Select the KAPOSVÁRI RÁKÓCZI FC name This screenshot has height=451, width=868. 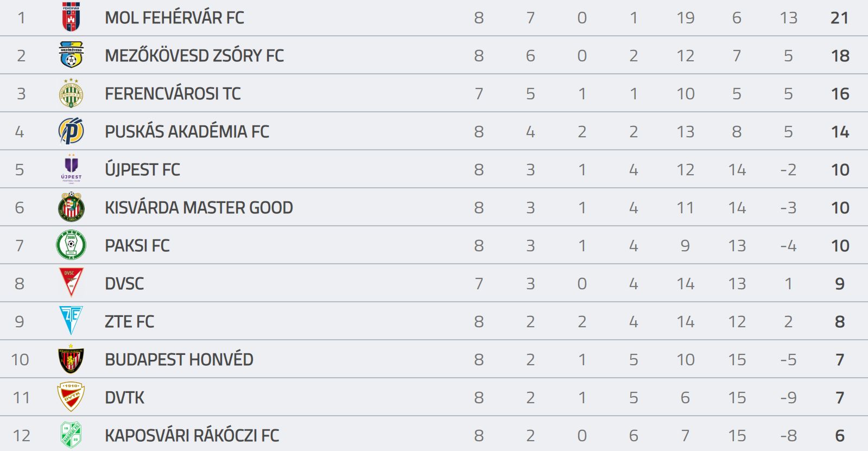192,435
